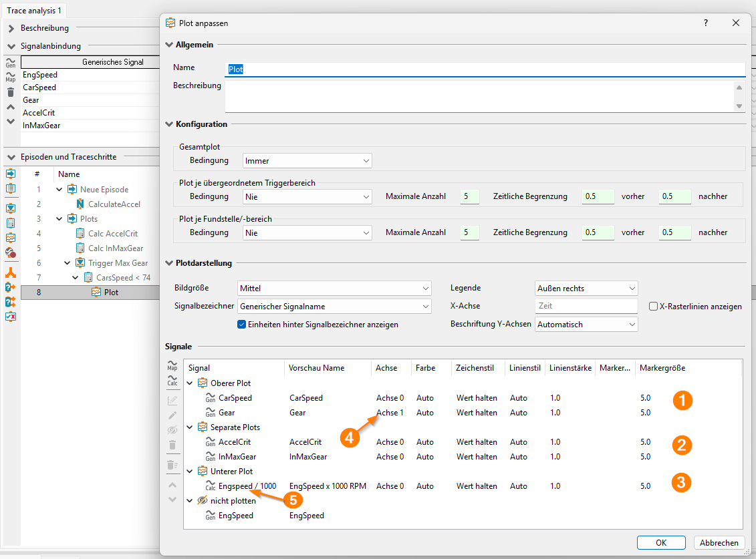Screen dimensions: 756x559
Task: Select the 'Calc InMaxGear' step in the tree
Action: [x=116, y=248]
